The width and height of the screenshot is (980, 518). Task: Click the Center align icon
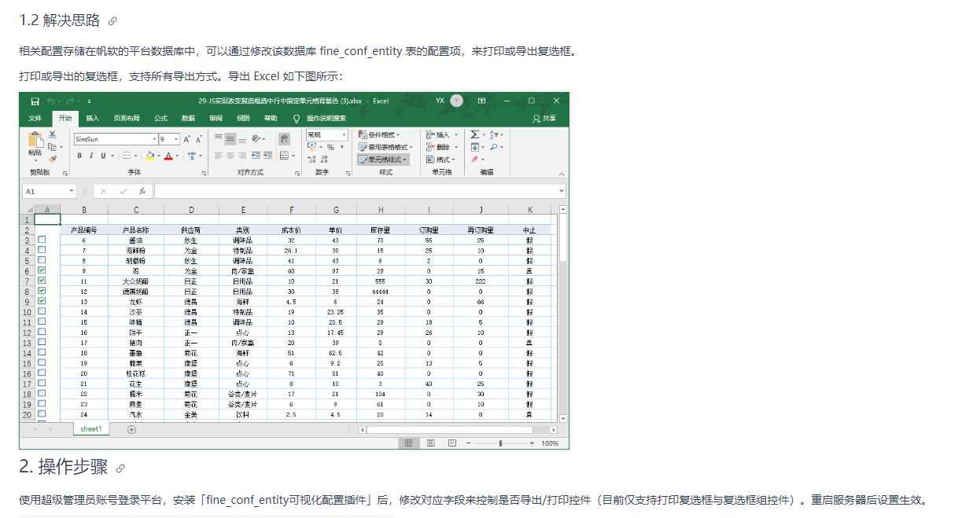tap(230, 156)
